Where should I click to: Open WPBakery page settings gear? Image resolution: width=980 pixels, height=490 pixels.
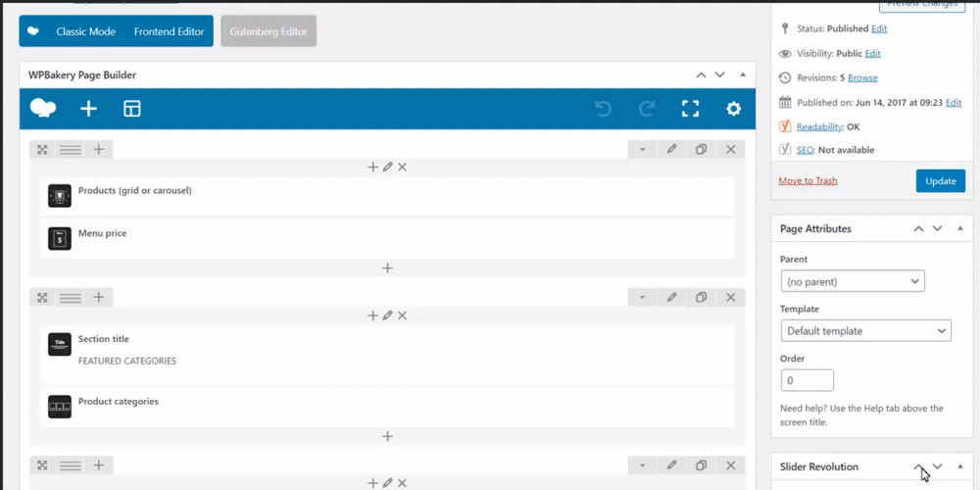[733, 109]
